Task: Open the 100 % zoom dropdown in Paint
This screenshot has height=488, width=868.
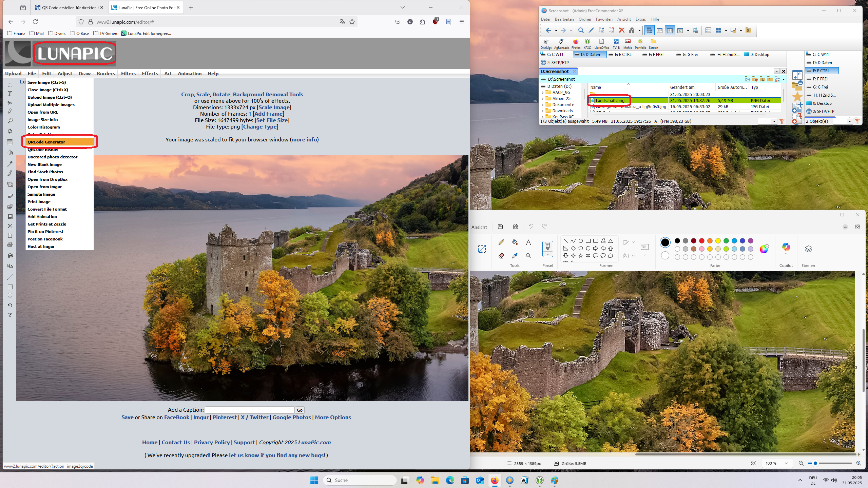Action: coord(786,463)
